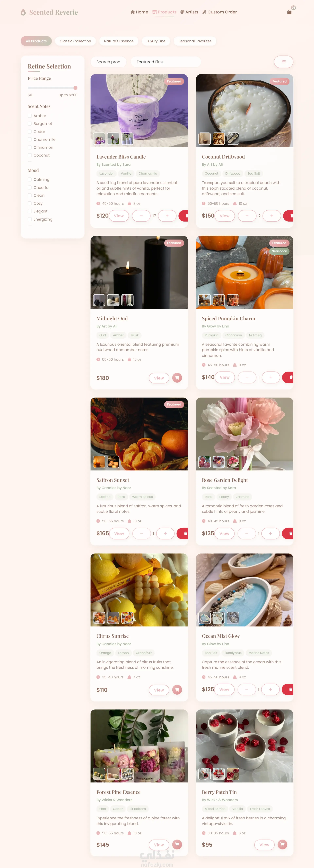This screenshot has width=314, height=868.
Task: View Rose Garden Delight details
Action: tap(224, 533)
